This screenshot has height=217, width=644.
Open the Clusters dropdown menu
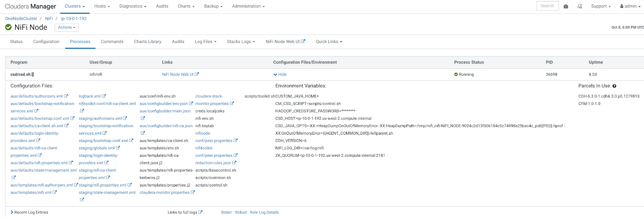point(75,6)
